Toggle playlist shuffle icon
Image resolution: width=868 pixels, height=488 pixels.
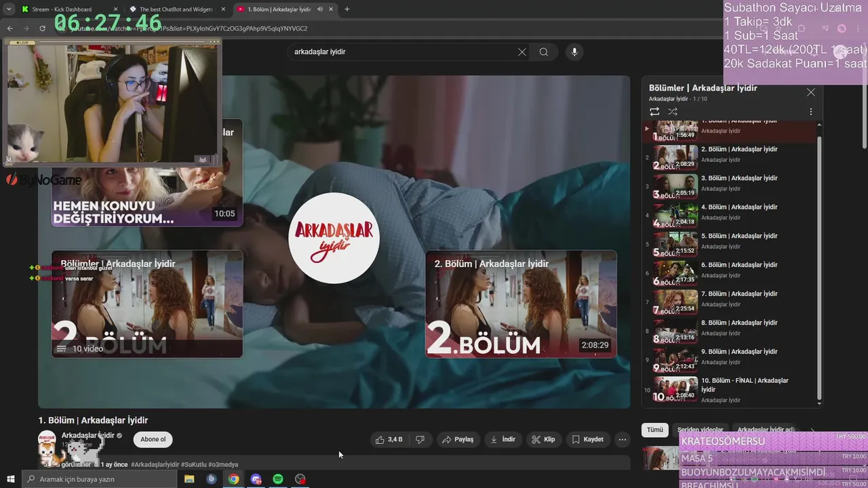coord(673,111)
